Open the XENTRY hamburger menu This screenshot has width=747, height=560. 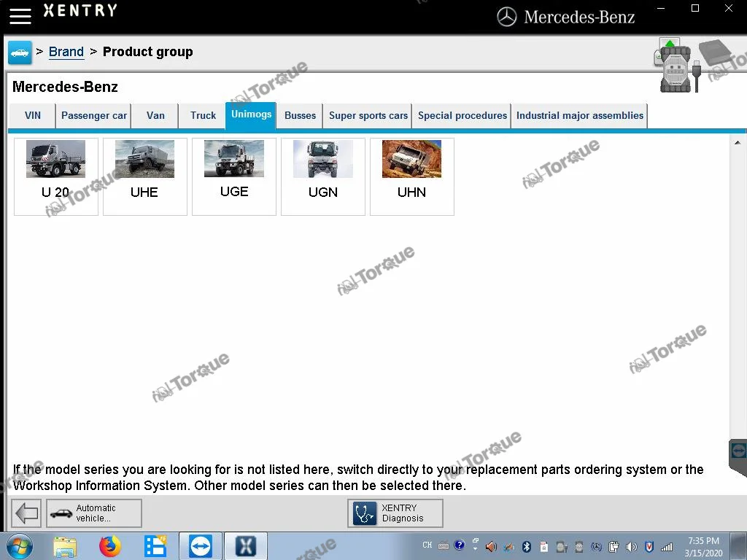pyautogui.click(x=20, y=16)
